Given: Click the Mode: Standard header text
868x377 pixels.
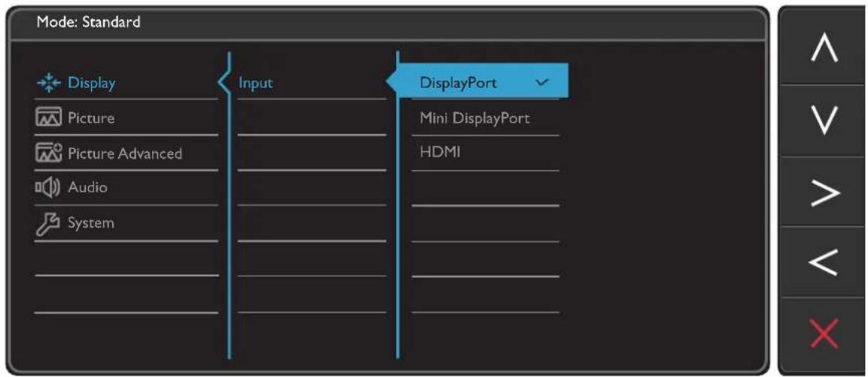Looking at the screenshot, I should 89,23.
